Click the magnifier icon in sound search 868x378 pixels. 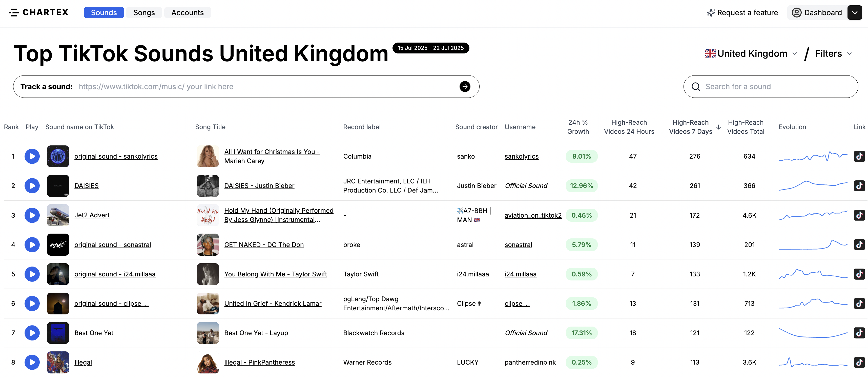tap(695, 87)
